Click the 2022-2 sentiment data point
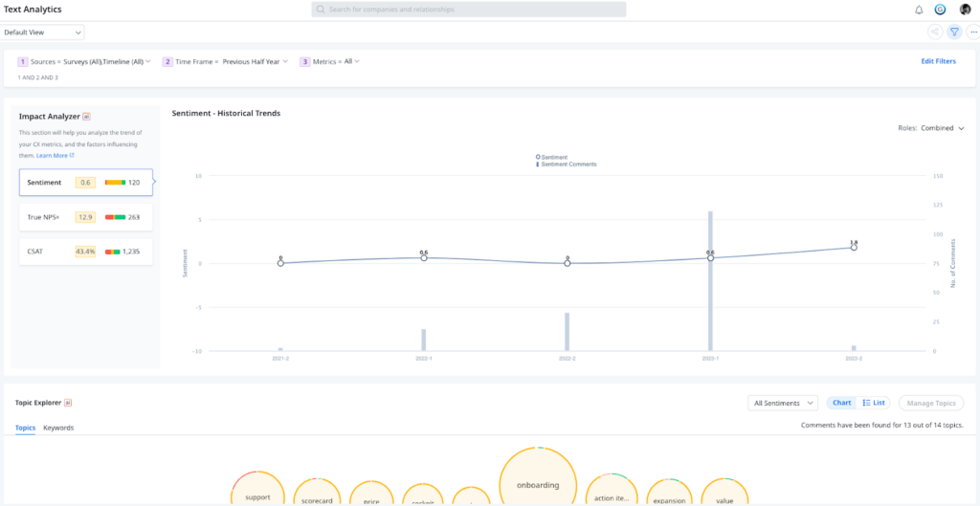The image size is (980, 506). (567, 263)
